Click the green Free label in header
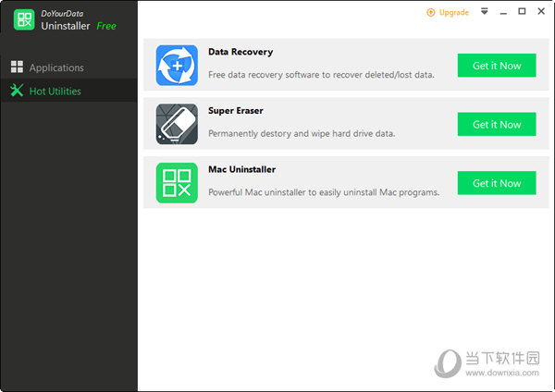 point(106,26)
